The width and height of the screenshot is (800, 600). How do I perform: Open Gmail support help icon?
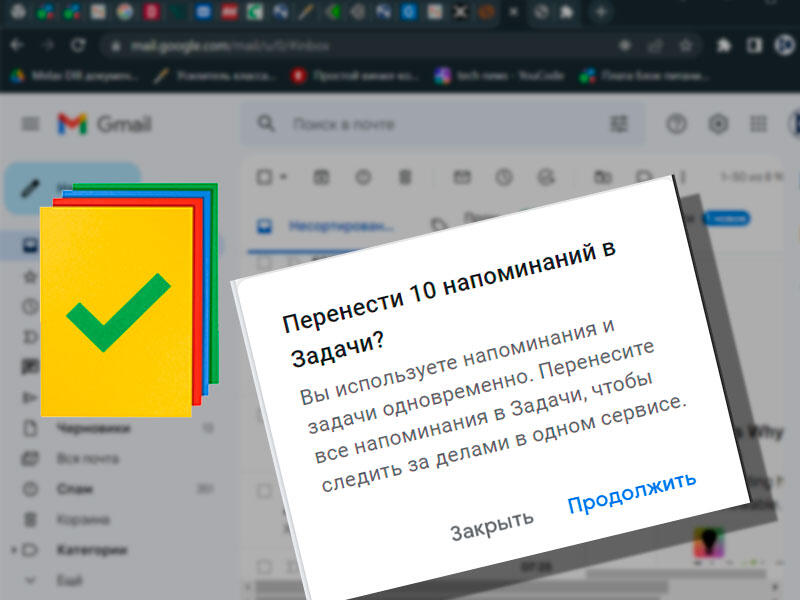pyautogui.click(x=677, y=124)
